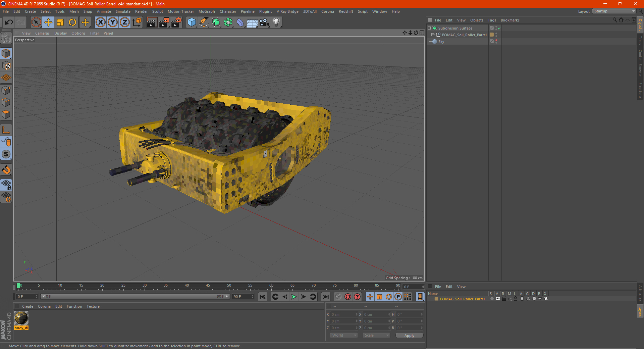Go to start of animation
Viewport: 644px width, 349px height.
(x=263, y=297)
